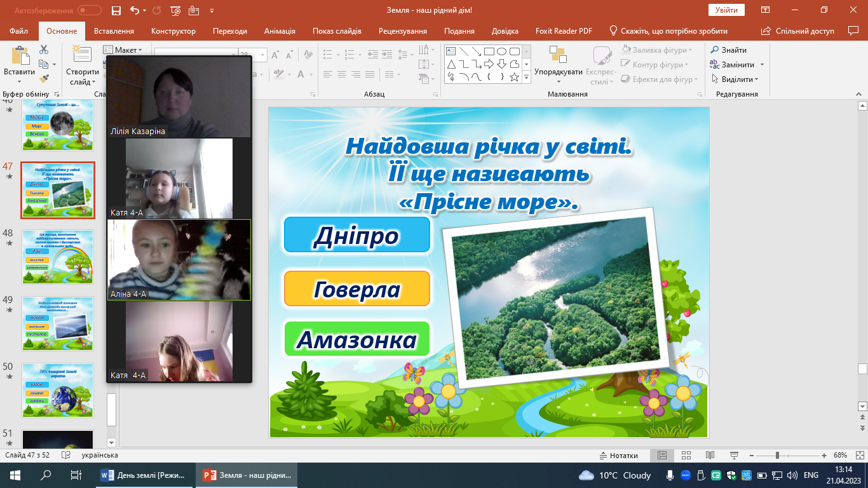Open the Упорядкувати arrange dropdown
This screenshot has width=868, height=488.
[x=559, y=81]
